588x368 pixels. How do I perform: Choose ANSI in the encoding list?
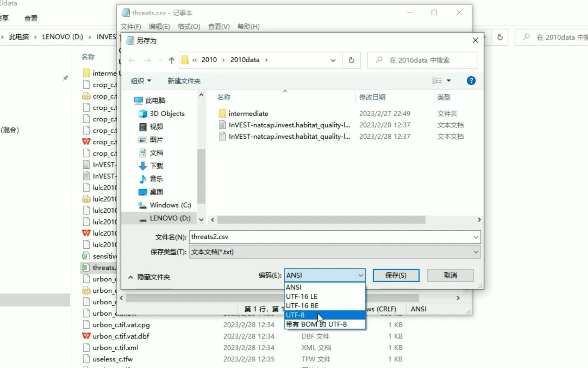(325, 287)
